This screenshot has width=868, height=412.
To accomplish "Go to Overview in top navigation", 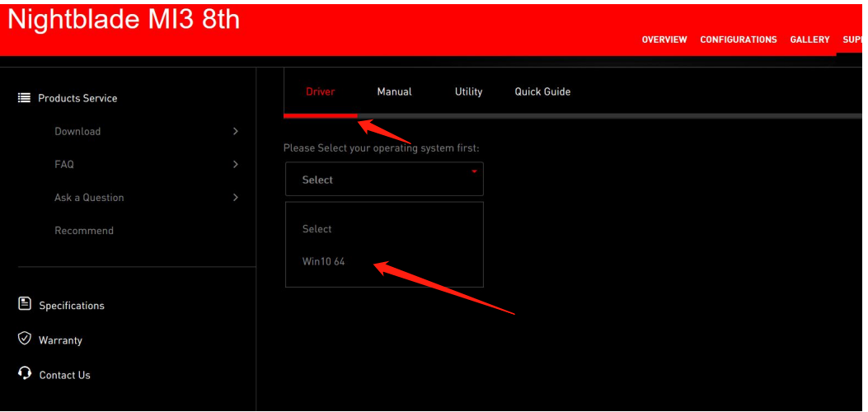I will [664, 40].
